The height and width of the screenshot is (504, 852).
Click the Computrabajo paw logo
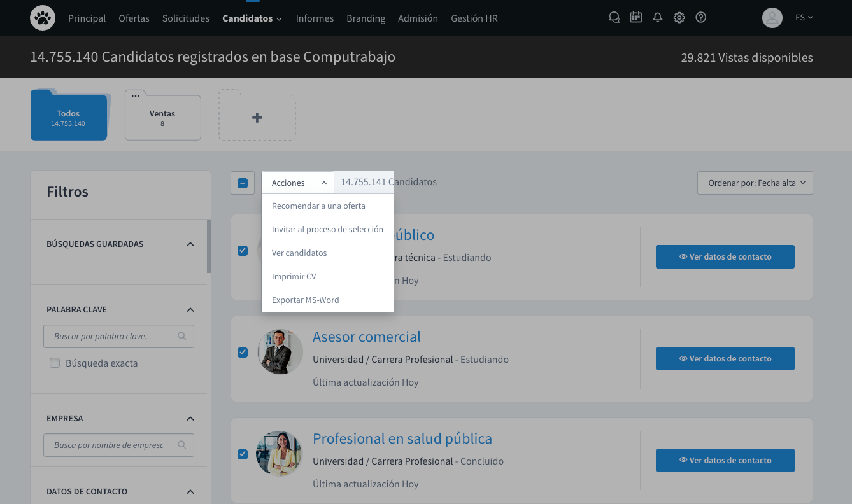[x=43, y=18]
